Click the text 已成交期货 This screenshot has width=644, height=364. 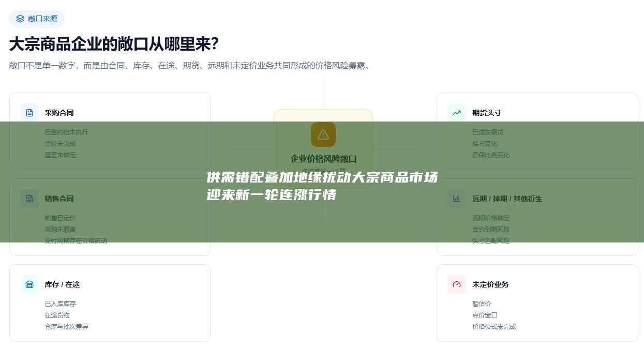[x=488, y=132]
